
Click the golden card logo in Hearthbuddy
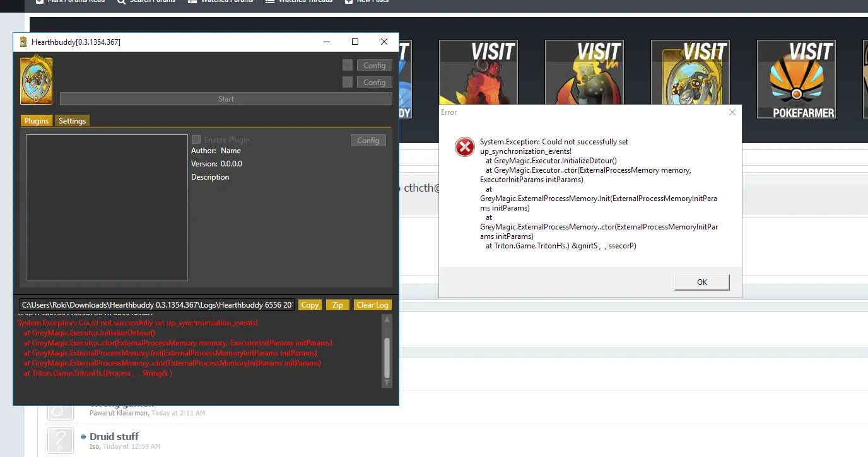tap(37, 81)
